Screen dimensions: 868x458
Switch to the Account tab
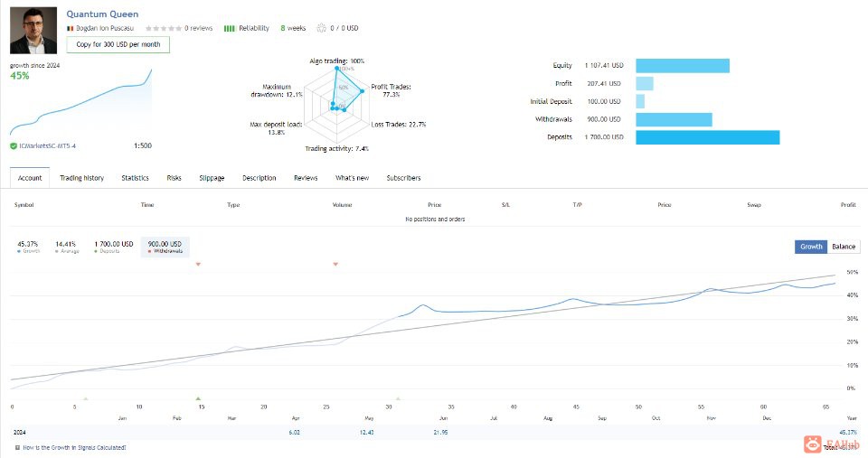point(30,178)
